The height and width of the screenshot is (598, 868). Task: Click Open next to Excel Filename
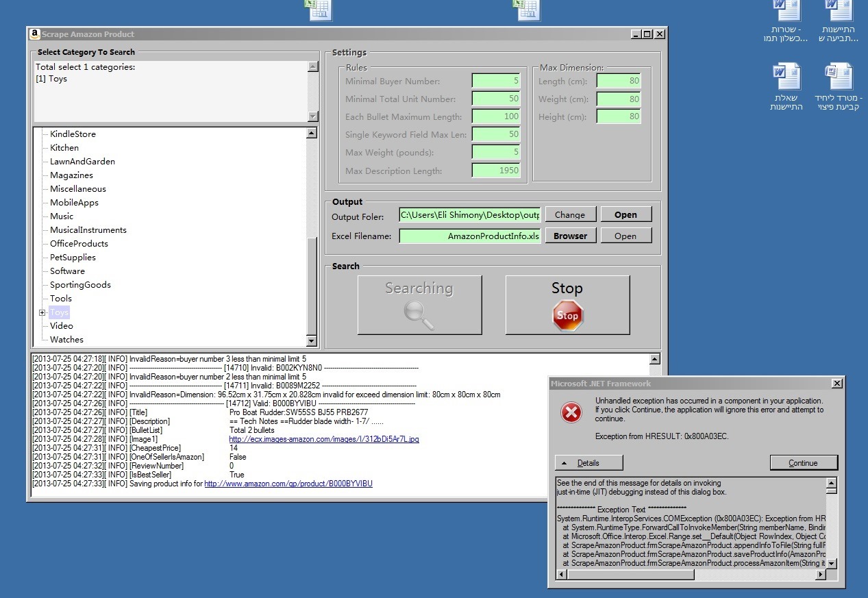tap(626, 236)
